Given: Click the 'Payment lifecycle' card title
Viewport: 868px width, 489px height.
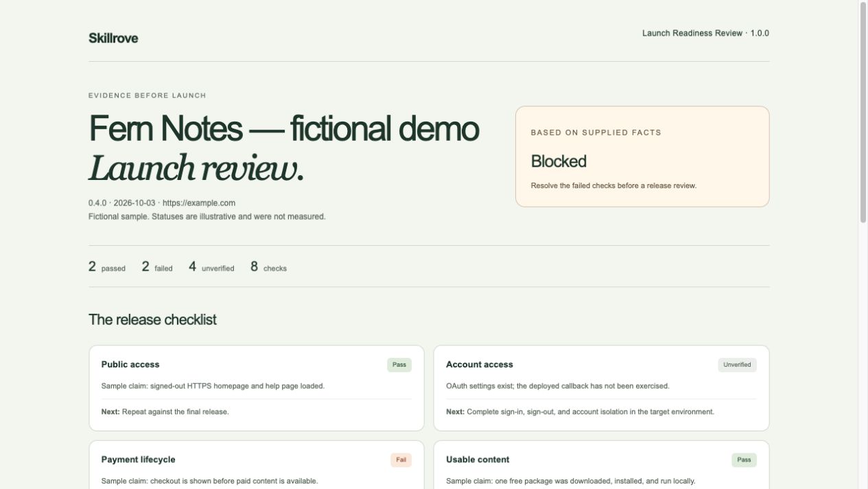Looking at the screenshot, I should click(138, 459).
